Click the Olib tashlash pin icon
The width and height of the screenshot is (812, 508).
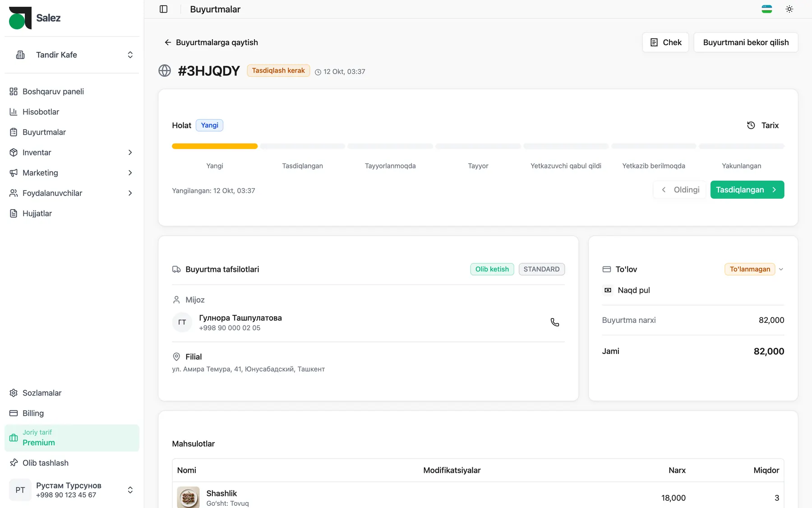click(x=14, y=463)
